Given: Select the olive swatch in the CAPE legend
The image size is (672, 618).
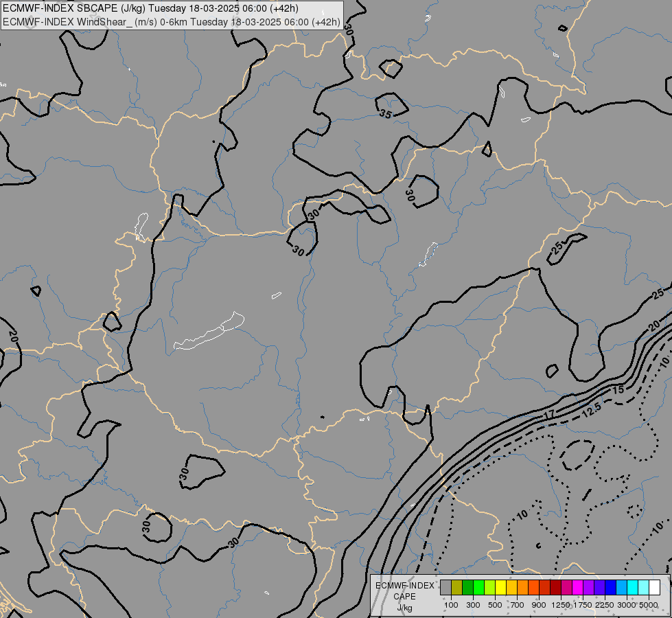Looking at the screenshot, I should [457, 587].
